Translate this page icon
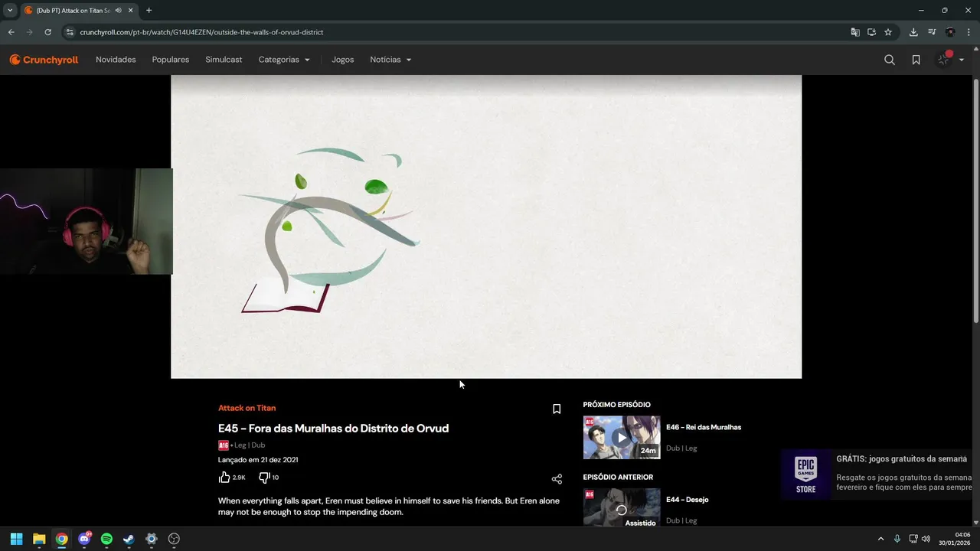This screenshot has height=551, width=980. (855, 32)
